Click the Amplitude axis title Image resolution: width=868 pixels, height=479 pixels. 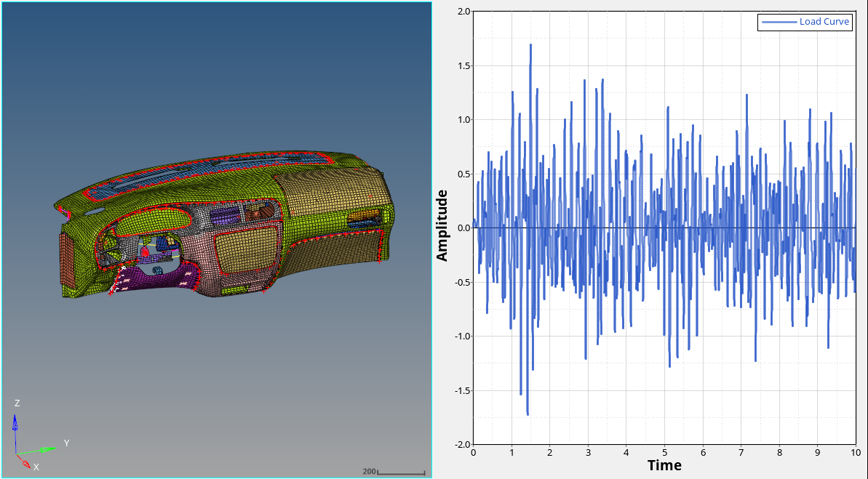pyautogui.click(x=442, y=225)
